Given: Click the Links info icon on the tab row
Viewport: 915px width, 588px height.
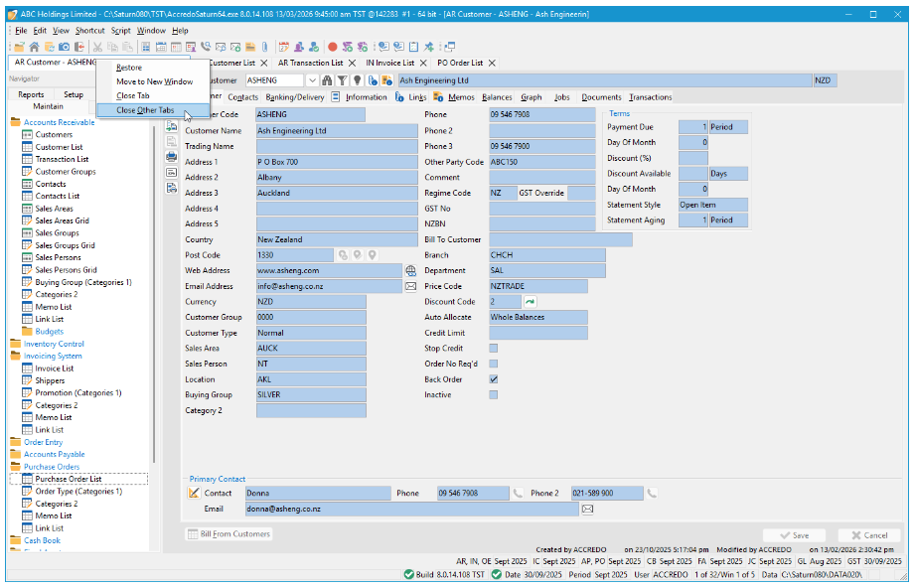Looking at the screenshot, I should click(399, 96).
